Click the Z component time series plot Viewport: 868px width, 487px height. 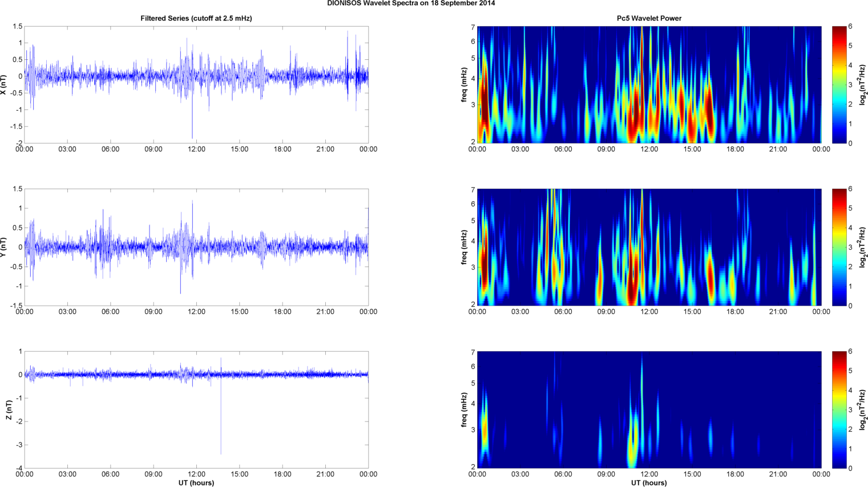click(x=196, y=409)
